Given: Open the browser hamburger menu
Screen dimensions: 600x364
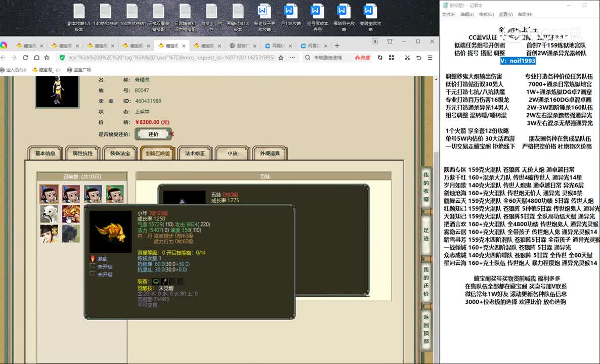Looking at the screenshot, I should 430,58.
